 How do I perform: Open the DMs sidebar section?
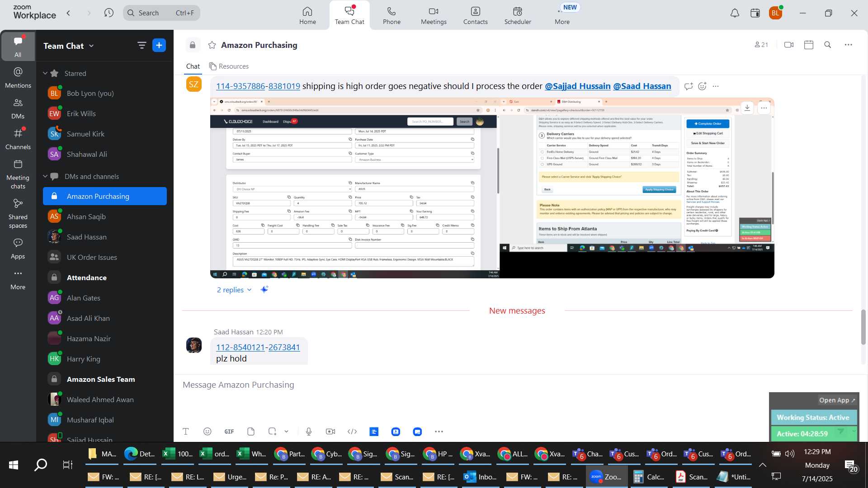click(x=18, y=108)
